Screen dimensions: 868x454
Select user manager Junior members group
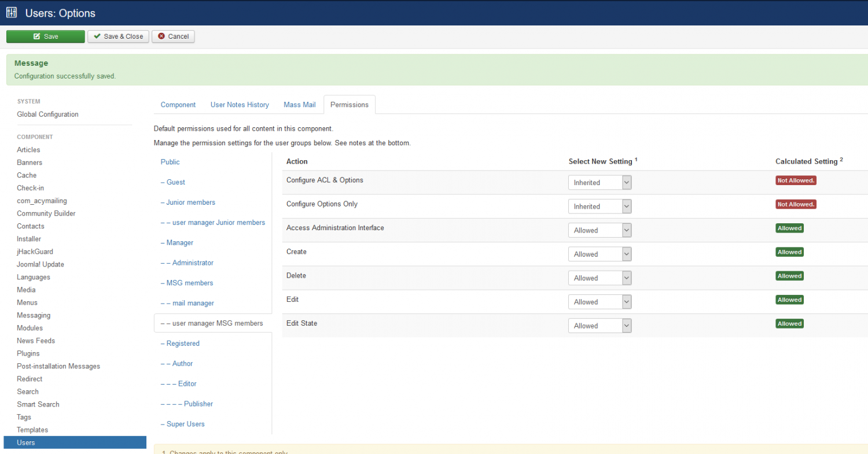(213, 223)
